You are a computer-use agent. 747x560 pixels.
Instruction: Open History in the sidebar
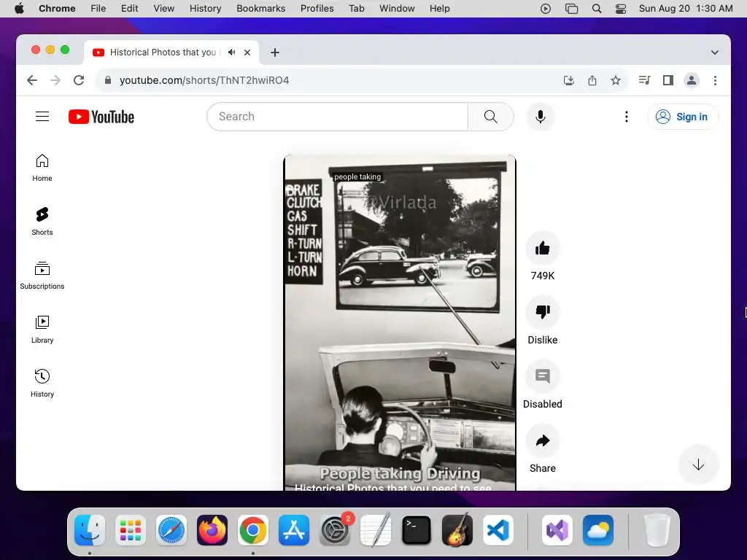[42, 384]
